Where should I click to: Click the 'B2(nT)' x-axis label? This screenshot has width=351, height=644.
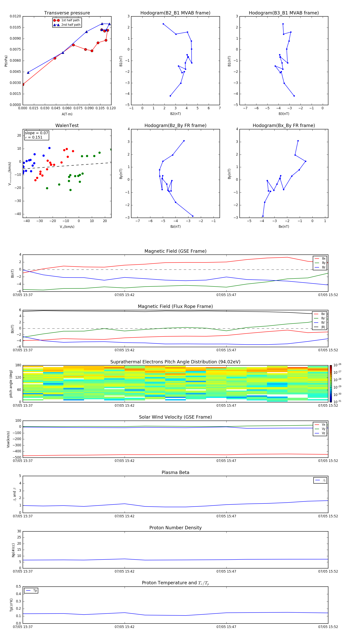coord(175,114)
